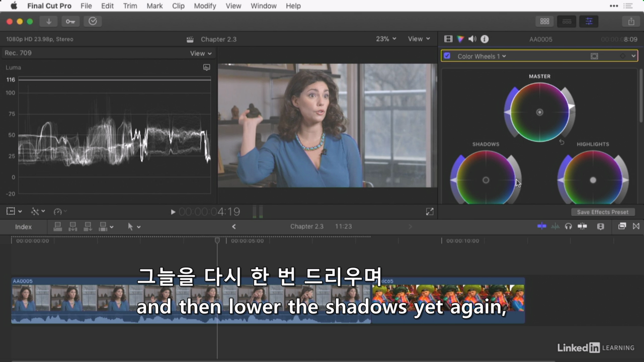Image resolution: width=644 pixels, height=362 pixels.
Task: Open the Trim menu
Action: click(x=130, y=6)
